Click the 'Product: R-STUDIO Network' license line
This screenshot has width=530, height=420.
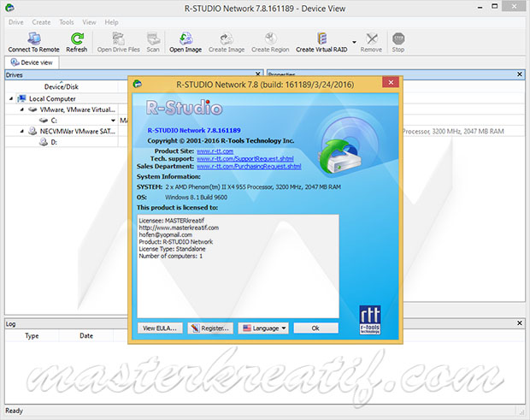(176, 242)
